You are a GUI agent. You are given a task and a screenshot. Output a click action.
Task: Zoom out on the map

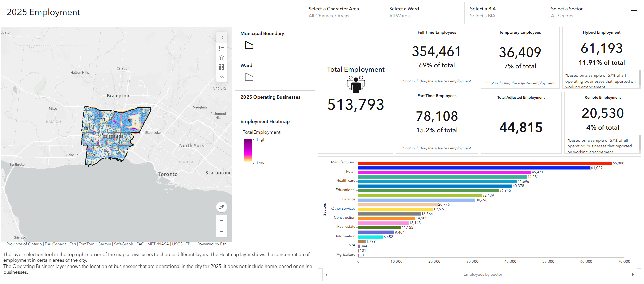[222, 231]
